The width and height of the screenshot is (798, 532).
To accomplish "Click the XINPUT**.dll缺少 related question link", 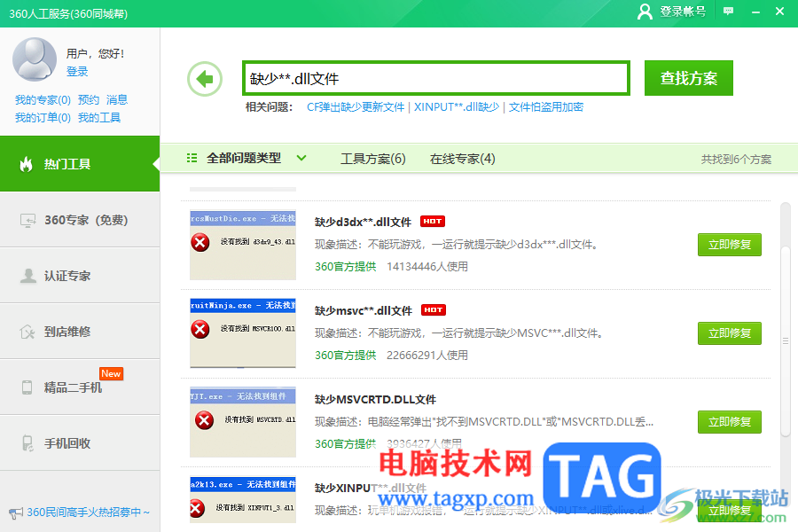I will pyautogui.click(x=456, y=108).
